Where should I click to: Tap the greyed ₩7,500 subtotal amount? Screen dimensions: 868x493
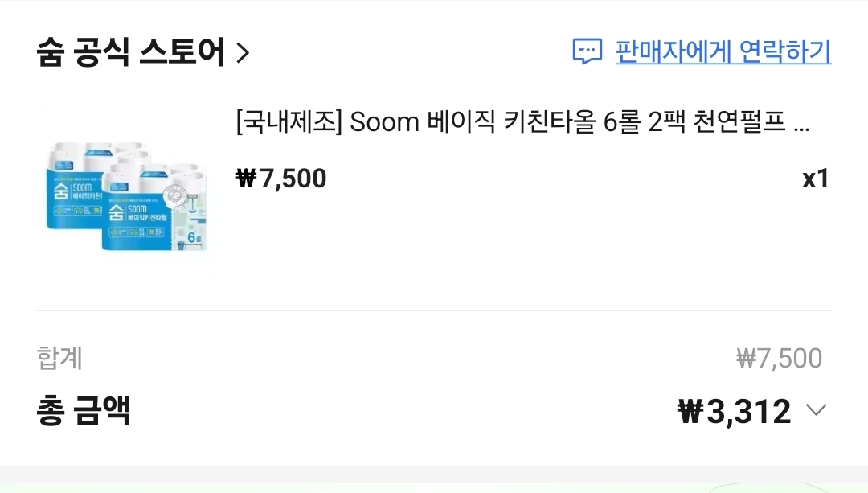(779, 358)
